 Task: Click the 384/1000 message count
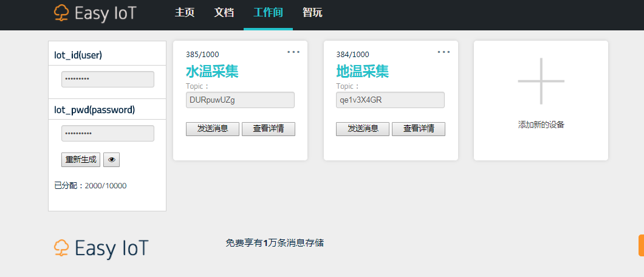click(x=352, y=54)
